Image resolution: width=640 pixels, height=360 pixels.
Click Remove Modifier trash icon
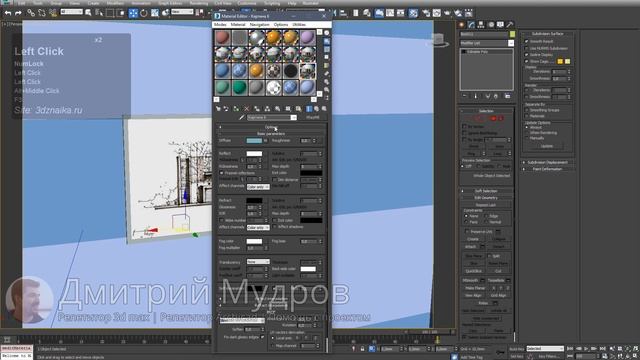[496, 96]
